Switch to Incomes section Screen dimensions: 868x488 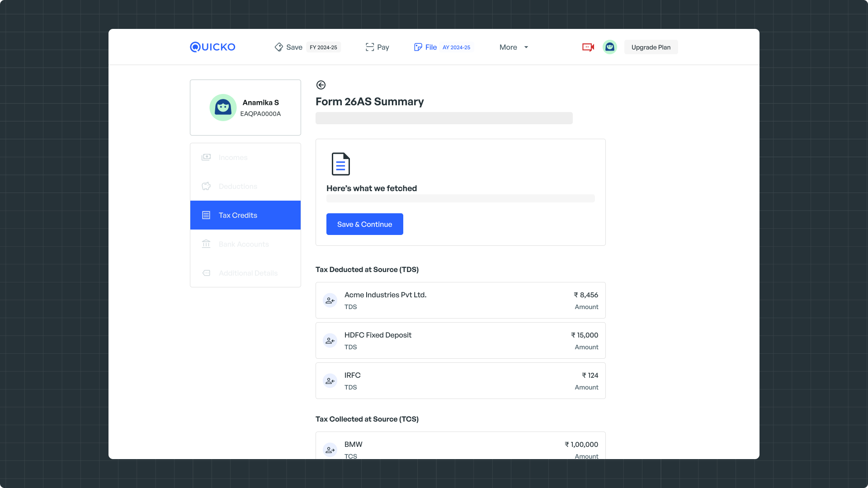point(245,157)
